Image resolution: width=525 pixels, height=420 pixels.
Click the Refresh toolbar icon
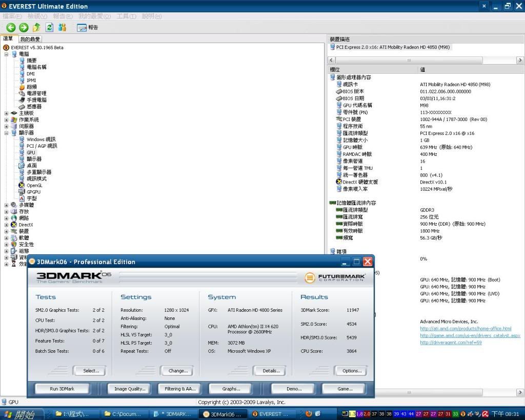[x=49, y=28]
